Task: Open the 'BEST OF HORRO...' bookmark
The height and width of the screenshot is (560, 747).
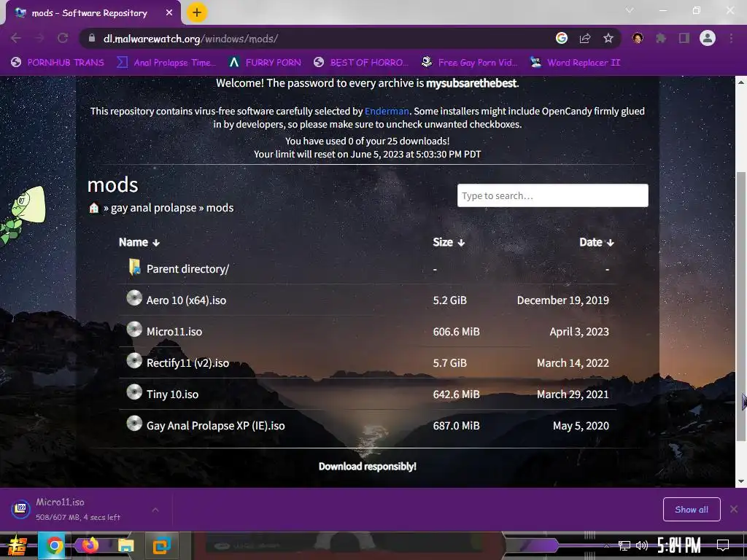Action: (361, 63)
